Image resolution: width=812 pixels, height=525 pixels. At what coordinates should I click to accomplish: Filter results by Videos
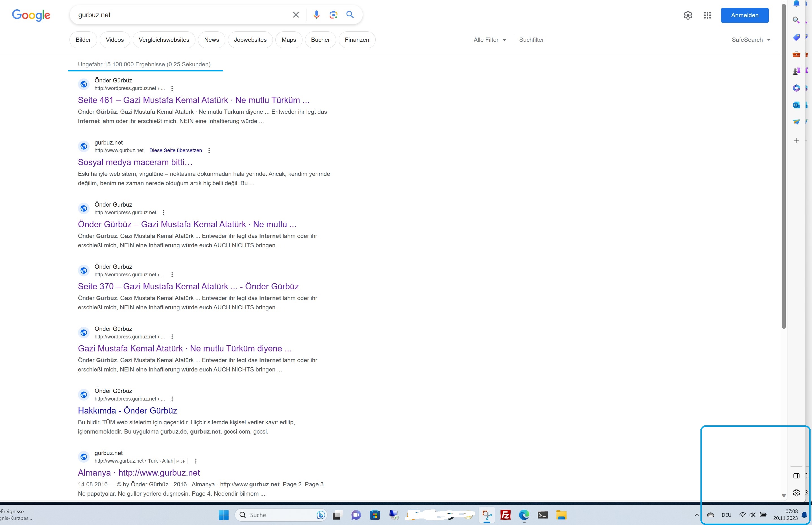pyautogui.click(x=115, y=40)
